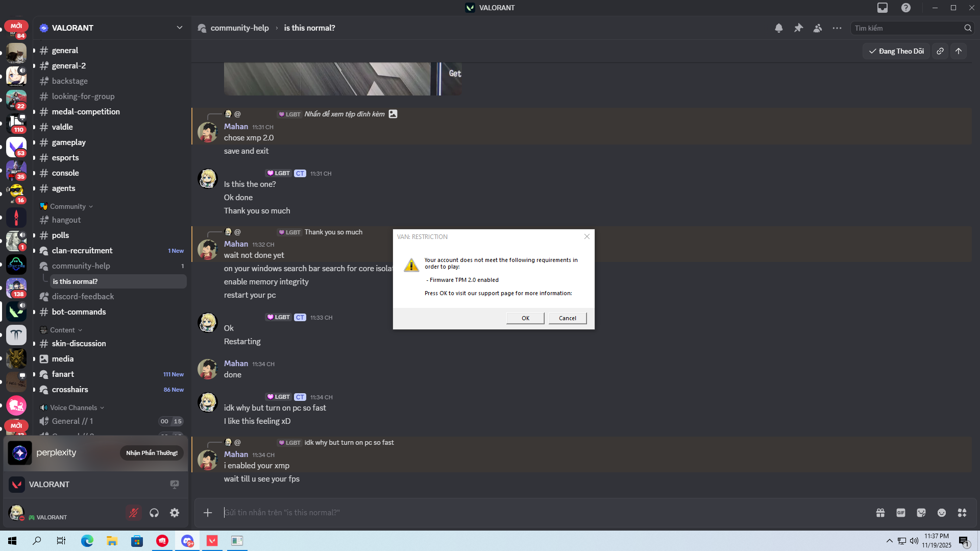Open GIF picker icon
The height and width of the screenshot is (551, 980).
point(901,513)
